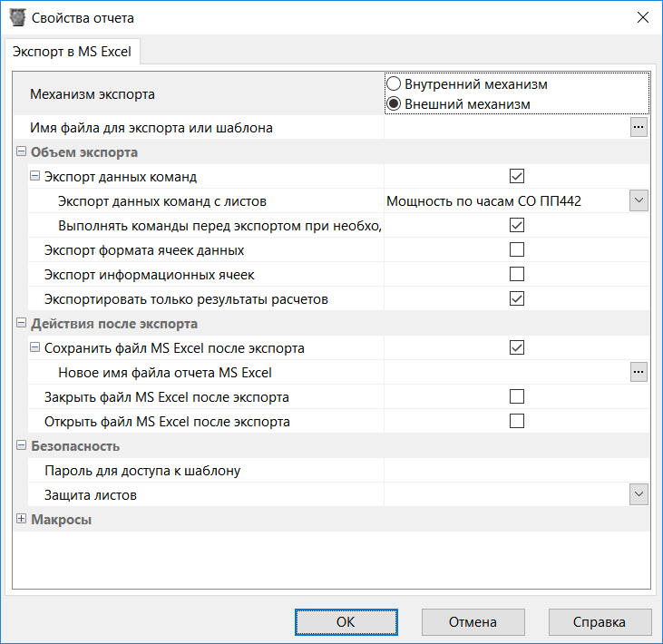Toggle the 'Экспорт данных команд' checkbox
The height and width of the screenshot is (644, 663).
tap(517, 177)
